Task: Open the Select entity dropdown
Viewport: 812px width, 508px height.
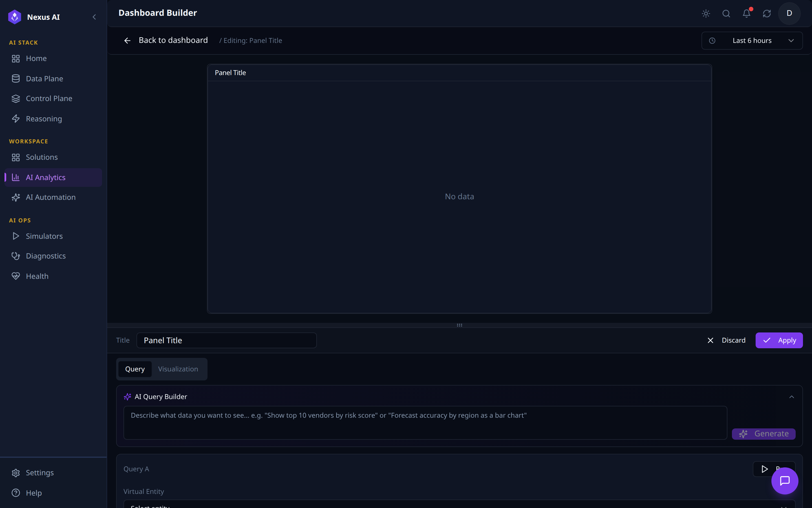Action: (459, 504)
